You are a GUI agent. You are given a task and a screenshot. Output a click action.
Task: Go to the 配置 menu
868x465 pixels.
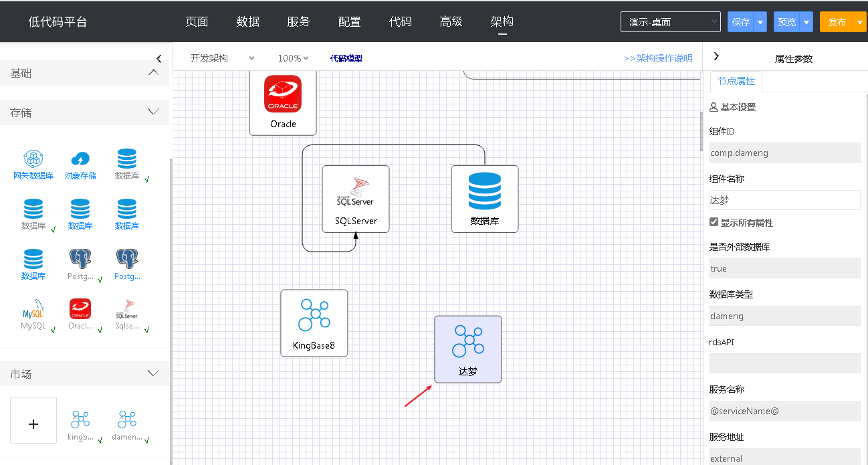pyautogui.click(x=350, y=21)
